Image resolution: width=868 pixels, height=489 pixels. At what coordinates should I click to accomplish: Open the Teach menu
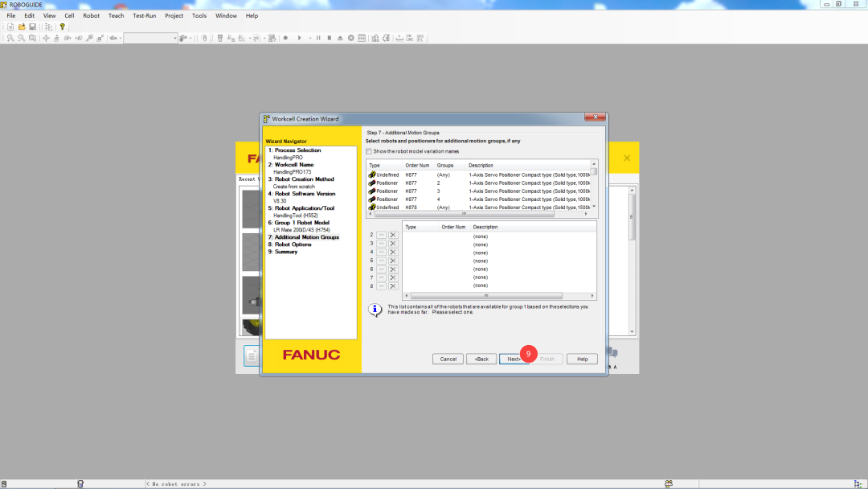tap(117, 15)
